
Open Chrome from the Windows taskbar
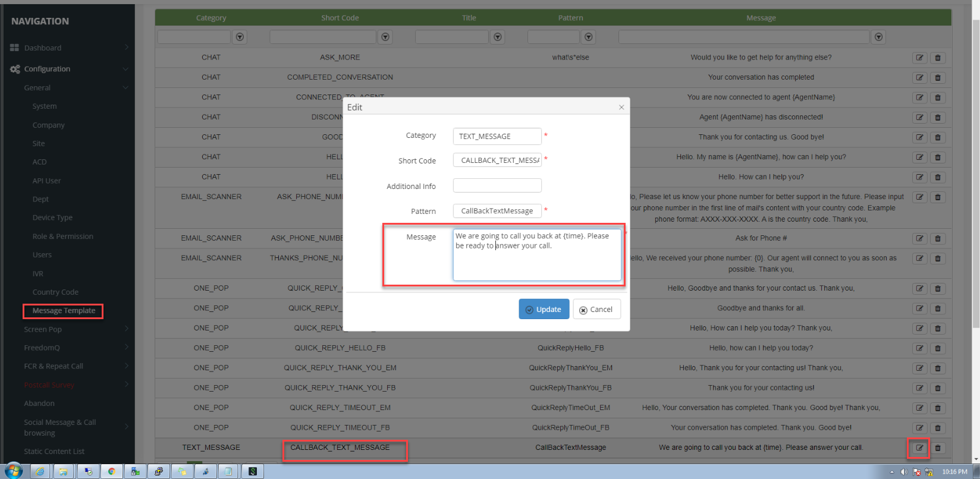[111, 471]
